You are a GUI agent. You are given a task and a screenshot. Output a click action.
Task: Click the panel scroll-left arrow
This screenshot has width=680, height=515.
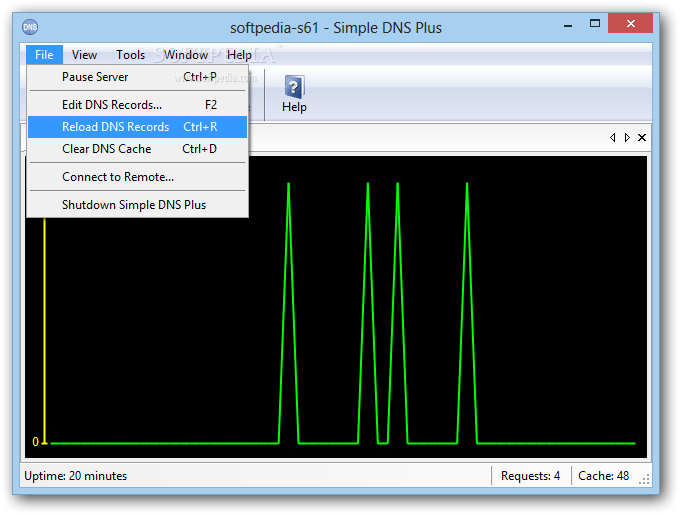[x=612, y=137]
